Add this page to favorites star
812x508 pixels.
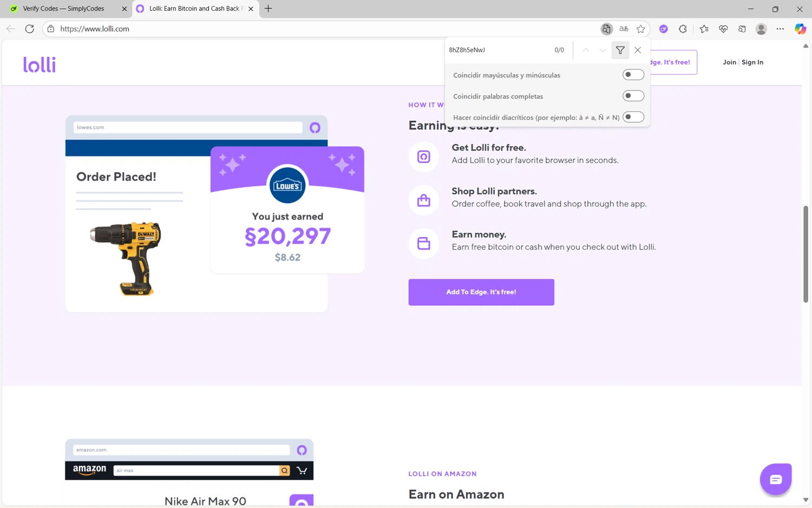tap(641, 29)
